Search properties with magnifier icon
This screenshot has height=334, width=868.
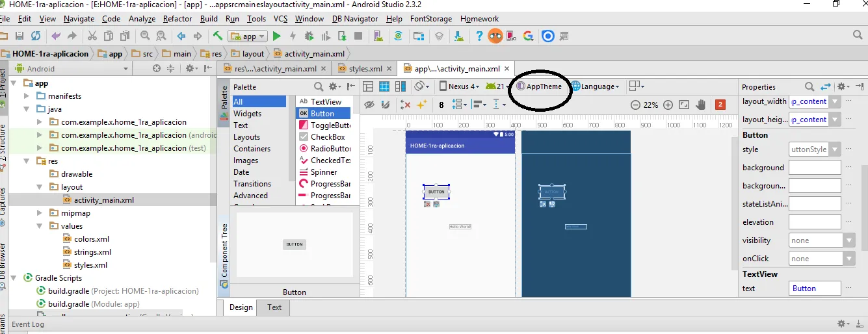tap(809, 86)
